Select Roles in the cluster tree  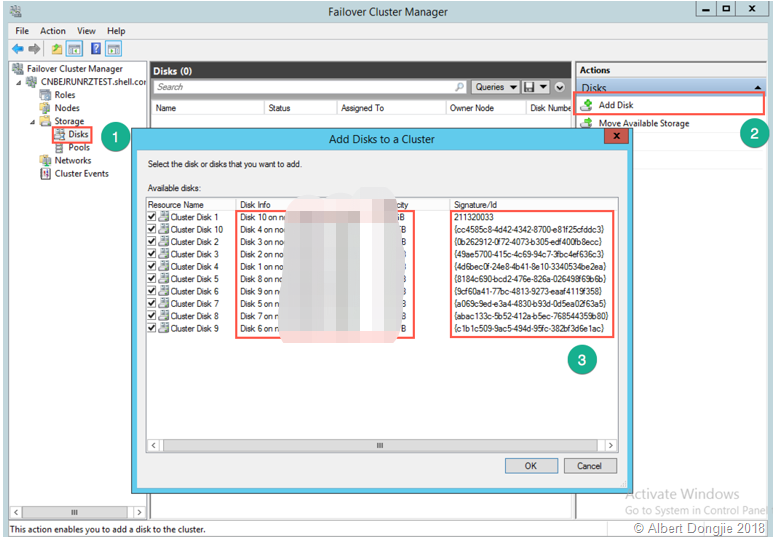[x=65, y=95]
